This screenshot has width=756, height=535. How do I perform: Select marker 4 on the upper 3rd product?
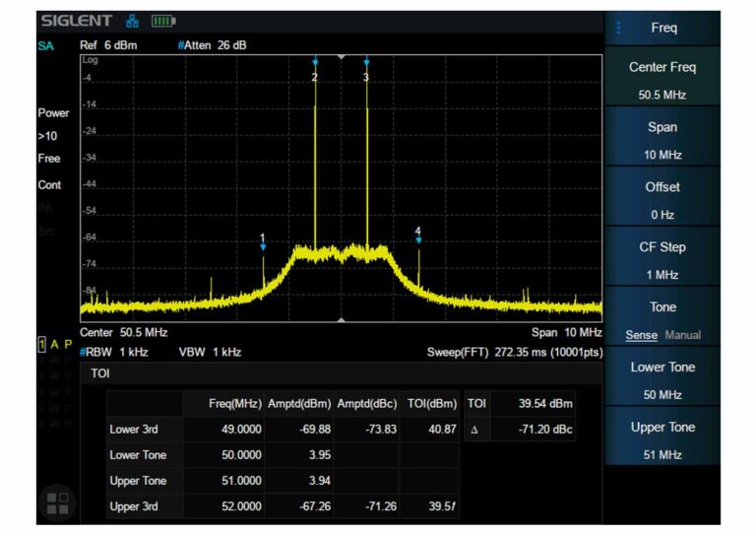[x=418, y=234]
